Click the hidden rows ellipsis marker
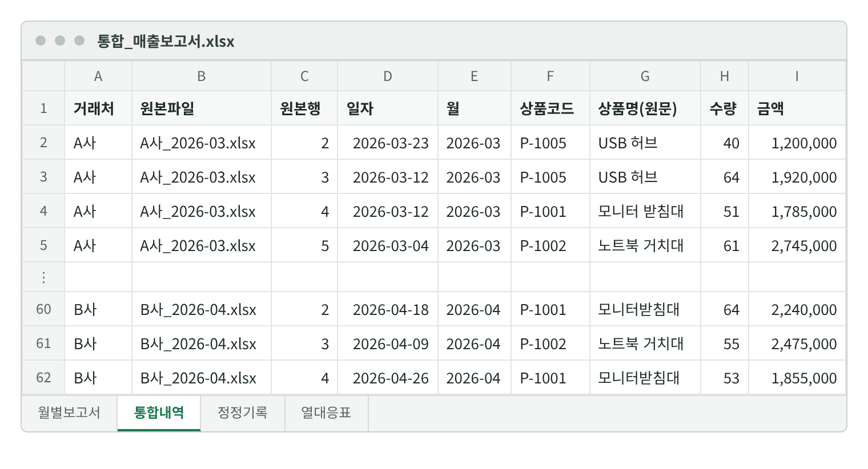This screenshot has width=868, height=469. coord(43,277)
